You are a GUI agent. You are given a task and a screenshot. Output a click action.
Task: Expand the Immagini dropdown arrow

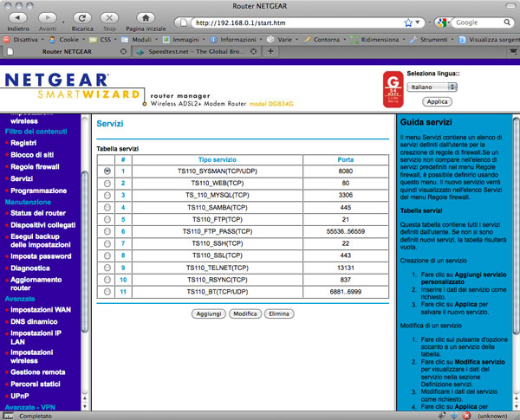(204, 40)
